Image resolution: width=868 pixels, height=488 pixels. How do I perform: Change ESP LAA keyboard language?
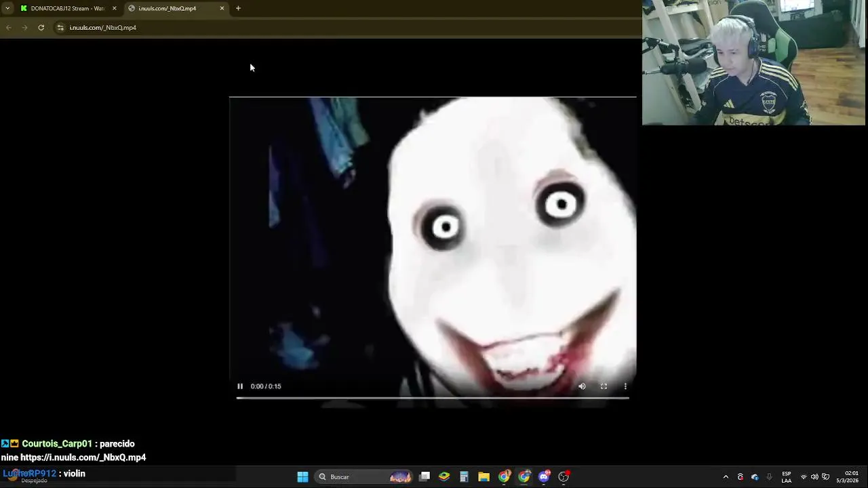point(787,477)
